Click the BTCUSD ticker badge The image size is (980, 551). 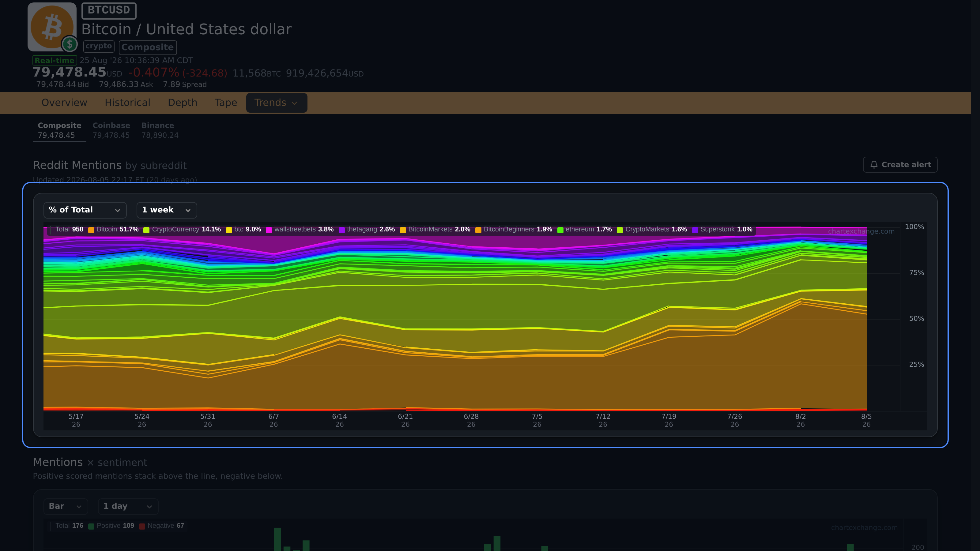coord(109,10)
